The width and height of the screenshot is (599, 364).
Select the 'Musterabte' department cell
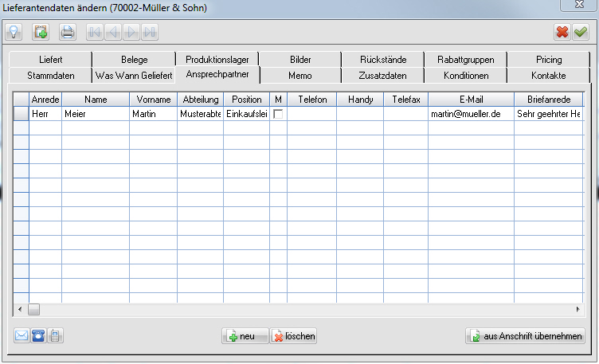(201, 114)
